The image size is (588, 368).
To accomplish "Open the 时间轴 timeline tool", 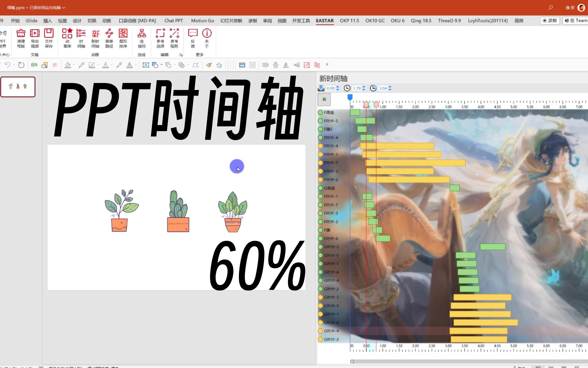I will (81, 38).
